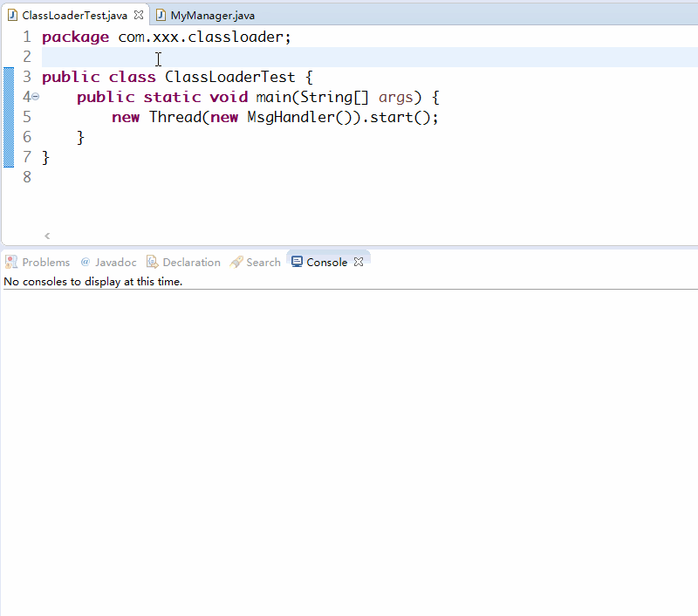
Task: Click the void keyword on line 4
Action: [x=229, y=97]
